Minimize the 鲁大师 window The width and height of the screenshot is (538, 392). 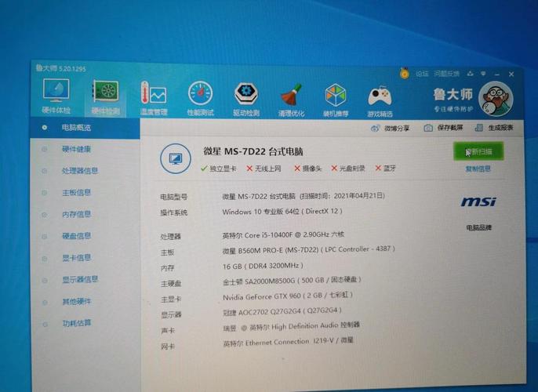[497, 74]
